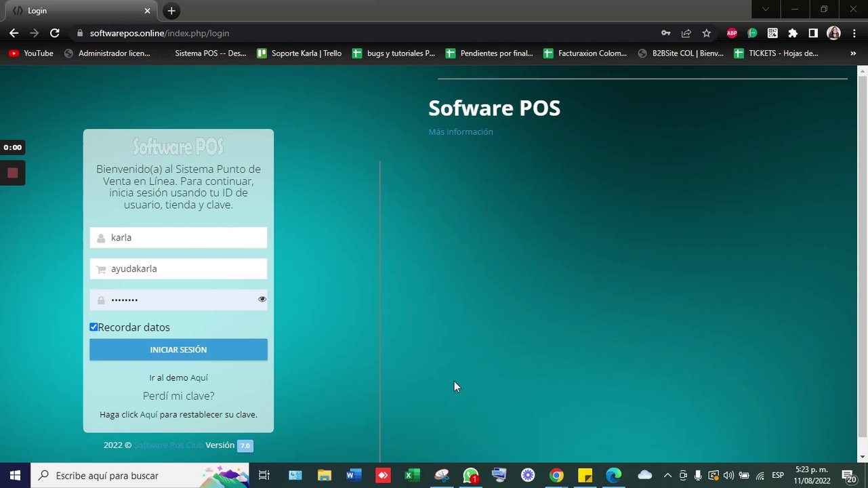Open Microsoft Word from the taskbar

[354, 475]
